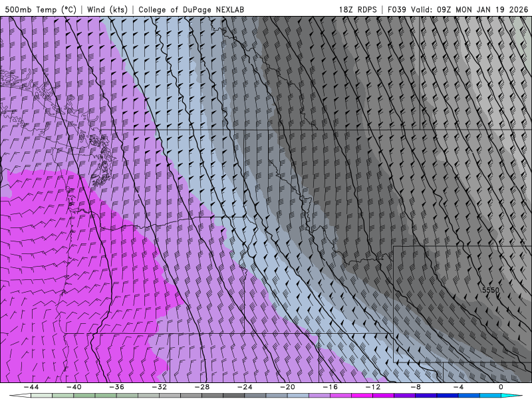This screenshot has height=399, width=532.
Task: Click the "F039" forecast hour label
Action: [396, 9]
